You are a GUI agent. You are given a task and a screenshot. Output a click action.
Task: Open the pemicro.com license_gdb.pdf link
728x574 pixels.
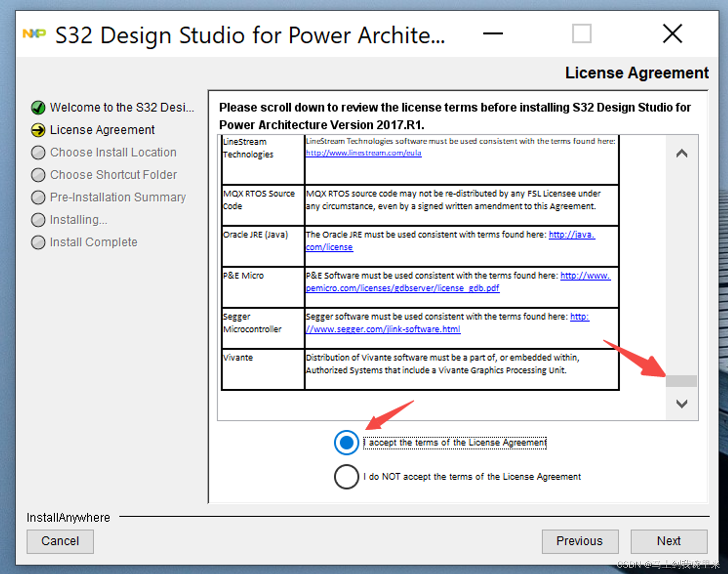(458, 282)
